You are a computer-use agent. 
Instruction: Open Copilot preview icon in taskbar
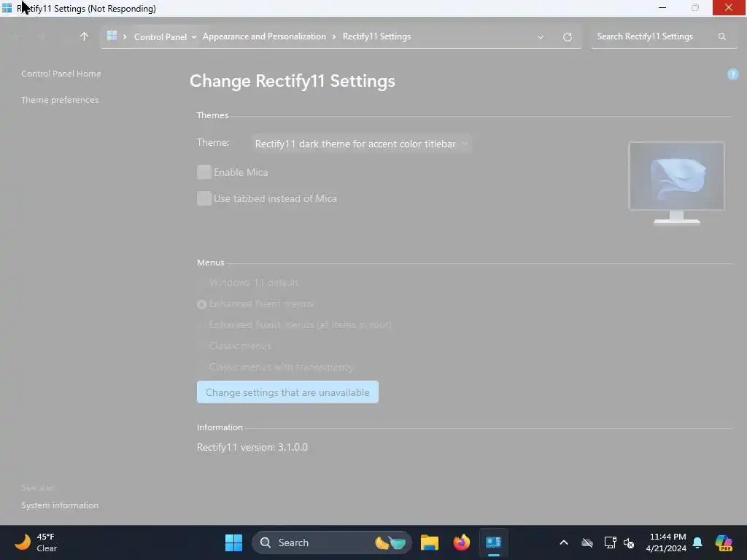[724, 542]
